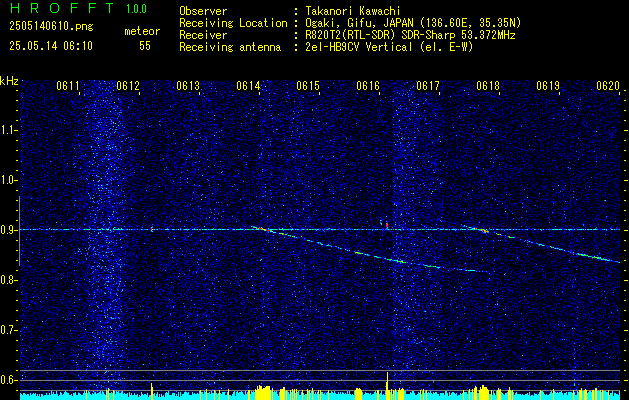This screenshot has width=629, height=400.
Task: Click the 0617 time marker
Action: point(428,85)
